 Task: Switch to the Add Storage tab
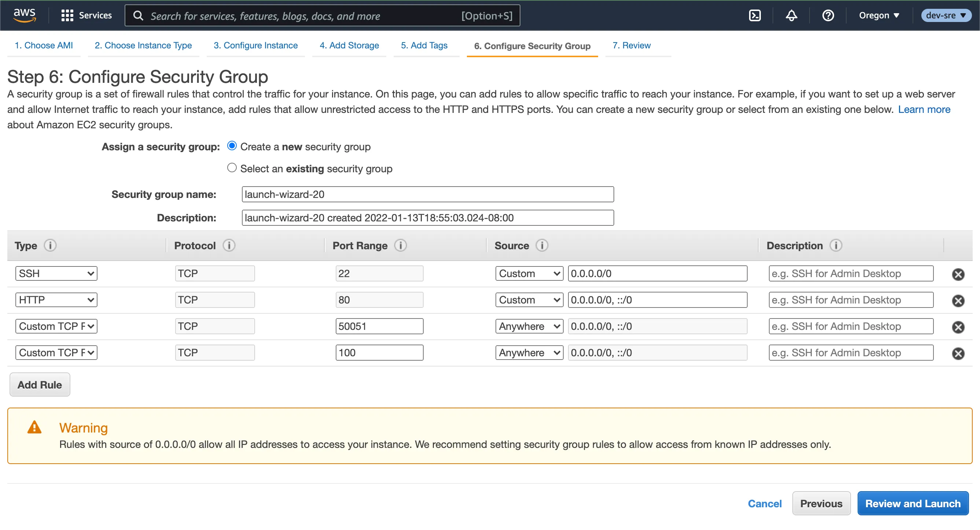point(349,45)
